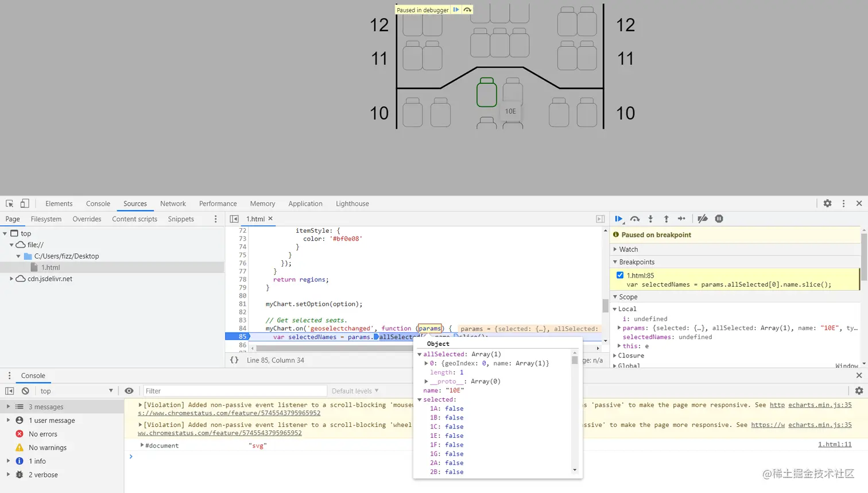The width and height of the screenshot is (868, 493).
Task: Click the Step button in debugger
Action: pyautogui.click(x=681, y=219)
